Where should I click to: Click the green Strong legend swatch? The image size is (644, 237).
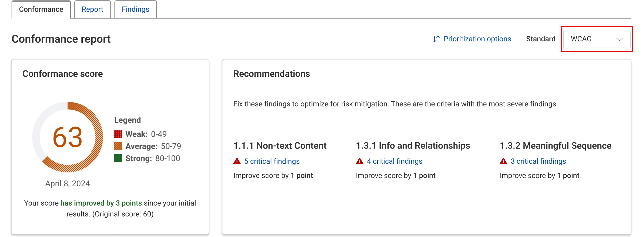(x=118, y=158)
